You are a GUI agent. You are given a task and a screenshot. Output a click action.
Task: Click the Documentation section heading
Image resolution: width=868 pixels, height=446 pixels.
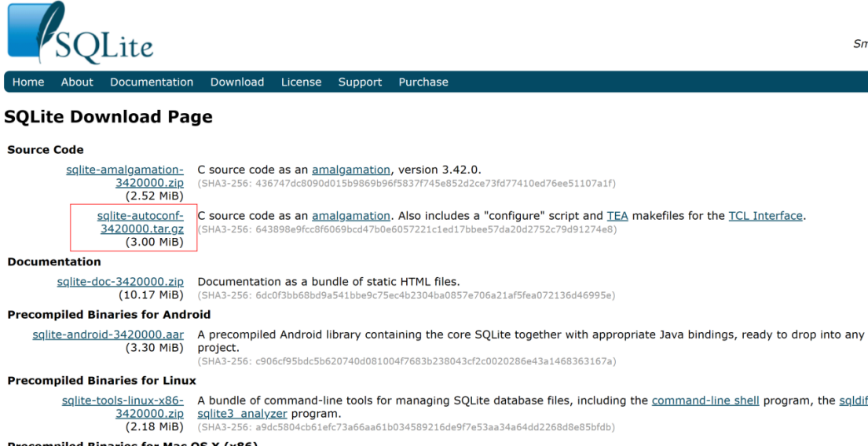click(54, 261)
